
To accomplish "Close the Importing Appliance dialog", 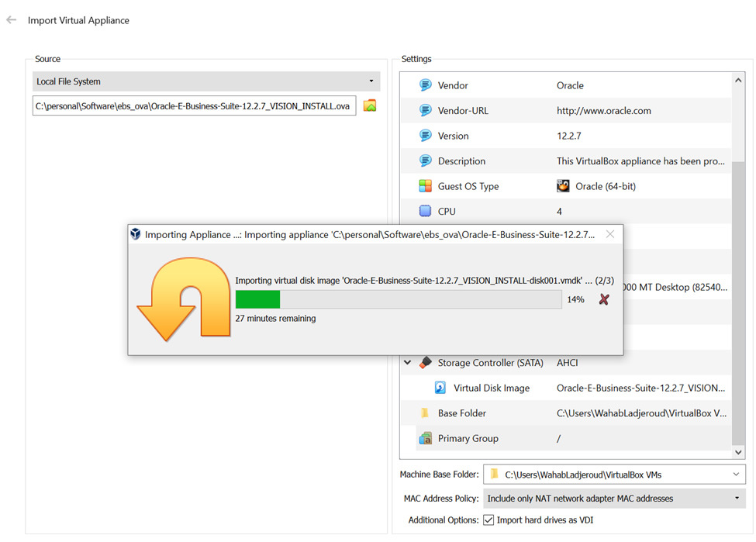I will point(610,234).
